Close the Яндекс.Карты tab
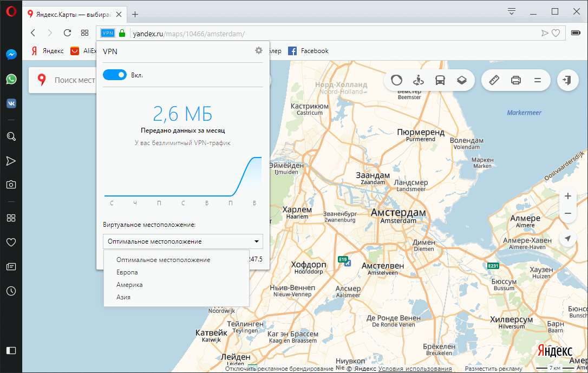 point(119,15)
